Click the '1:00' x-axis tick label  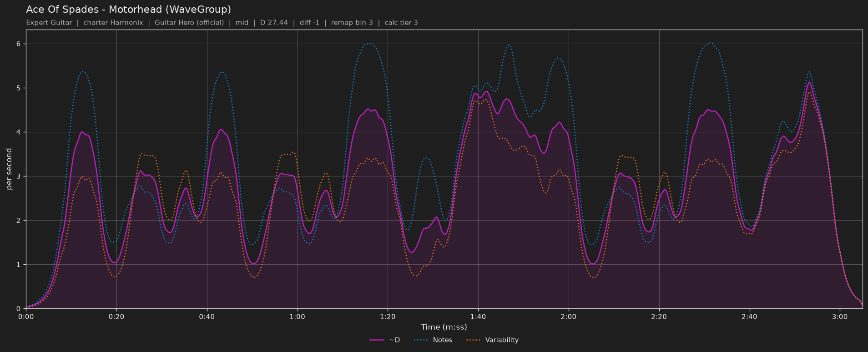click(298, 317)
